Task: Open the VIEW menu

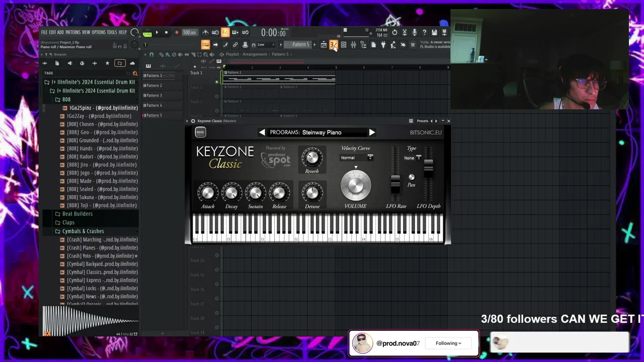Action: click(x=86, y=32)
